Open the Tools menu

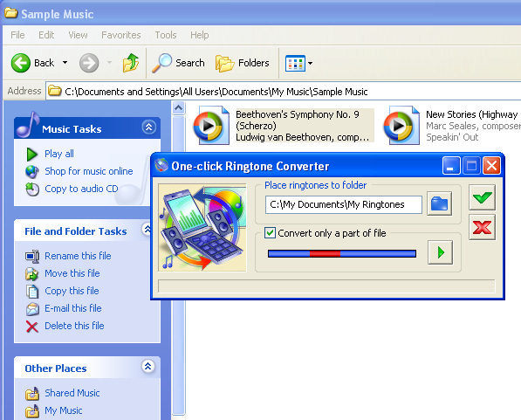tap(166, 35)
